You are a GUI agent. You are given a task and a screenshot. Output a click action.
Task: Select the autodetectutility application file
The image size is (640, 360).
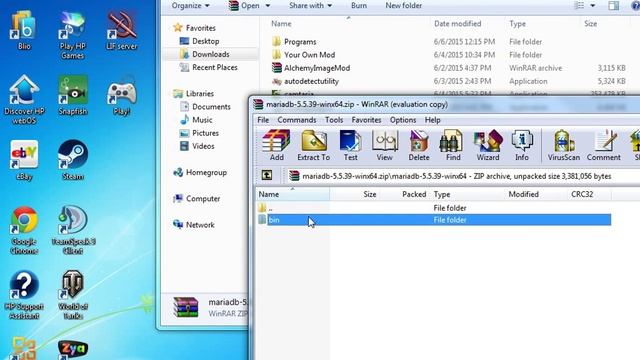click(x=311, y=81)
